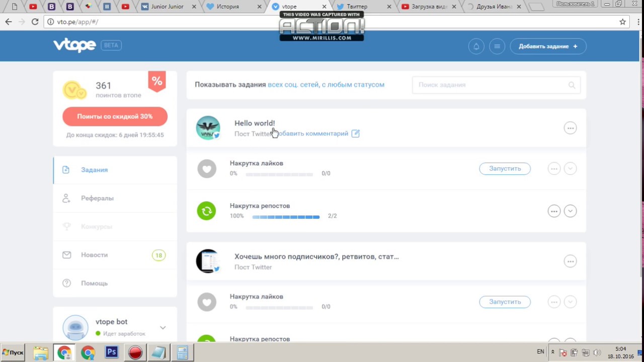Click the vtope bot avatar
The height and width of the screenshot is (362, 644).
pos(75,327)
